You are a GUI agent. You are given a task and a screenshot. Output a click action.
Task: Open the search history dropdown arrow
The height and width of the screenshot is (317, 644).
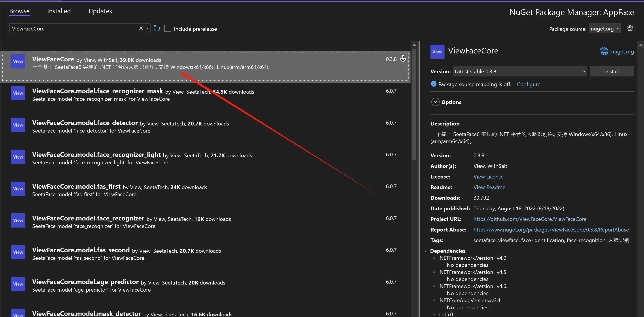click(x=147, y=28)
